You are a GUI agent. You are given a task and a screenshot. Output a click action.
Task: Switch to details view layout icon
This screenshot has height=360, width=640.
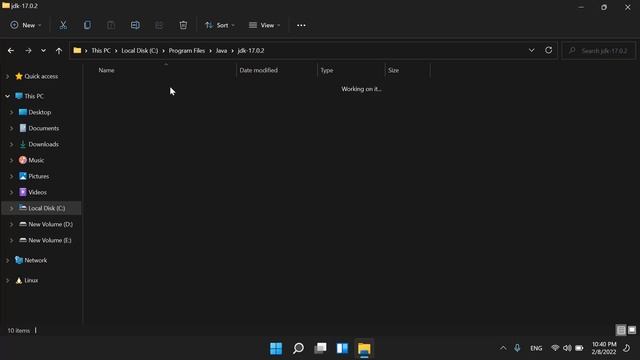(621, 330)
